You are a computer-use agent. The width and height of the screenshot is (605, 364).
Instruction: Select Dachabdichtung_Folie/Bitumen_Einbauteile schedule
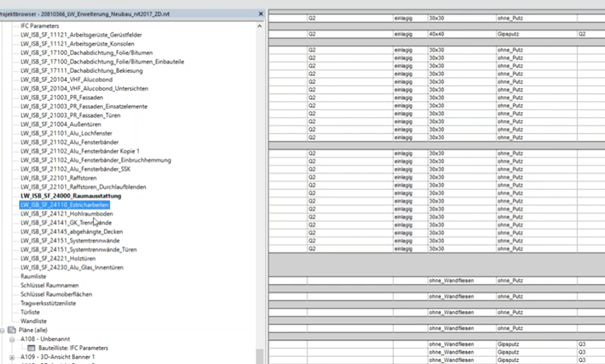(102, 62)
